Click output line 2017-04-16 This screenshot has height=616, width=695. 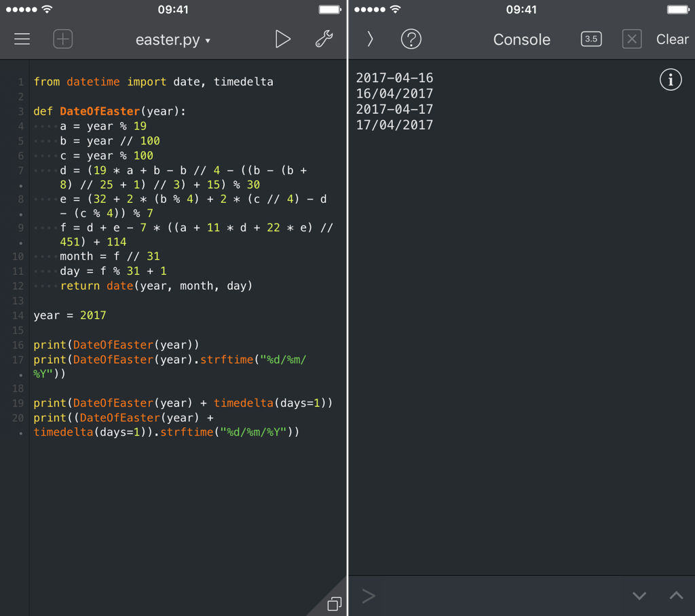[394, 78]
